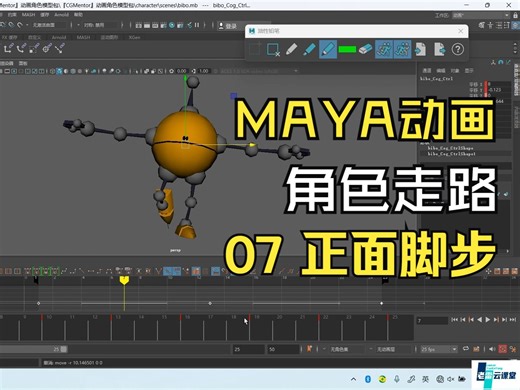
Task: Toggle the viewport lights bulb icon
Action: [x=87, y=71]
